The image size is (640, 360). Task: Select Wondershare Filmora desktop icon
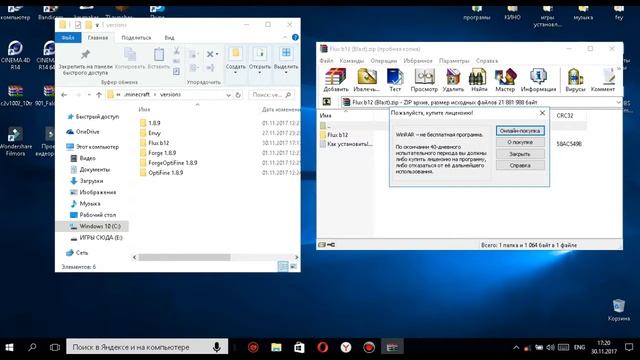[x=15, y=142]
